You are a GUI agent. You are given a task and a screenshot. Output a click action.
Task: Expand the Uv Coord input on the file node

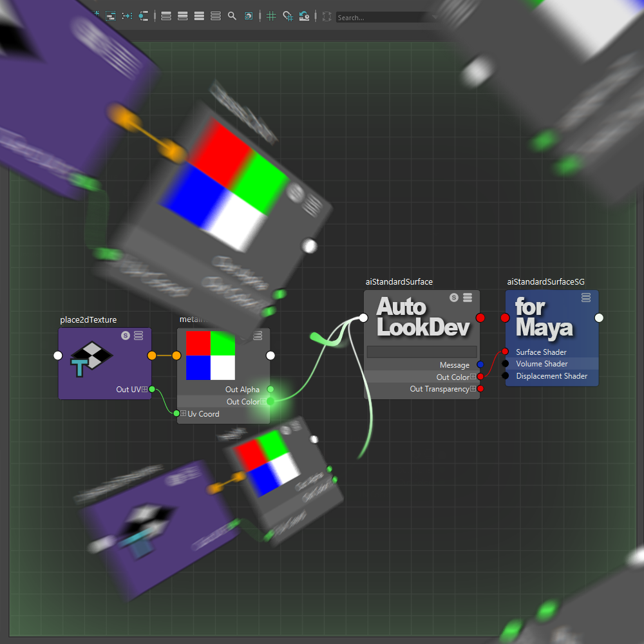pyautogui.click(x=182, y=414)
